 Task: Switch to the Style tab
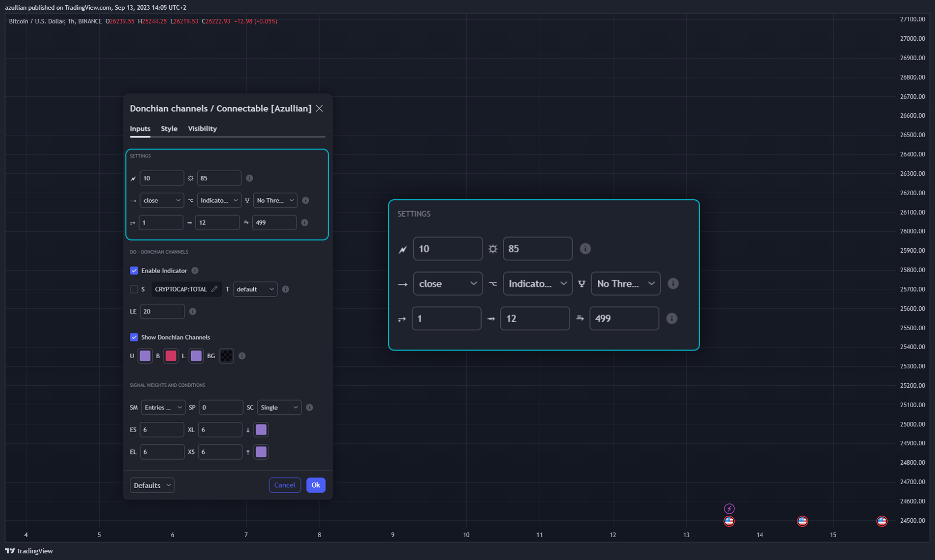pos(169,128)
